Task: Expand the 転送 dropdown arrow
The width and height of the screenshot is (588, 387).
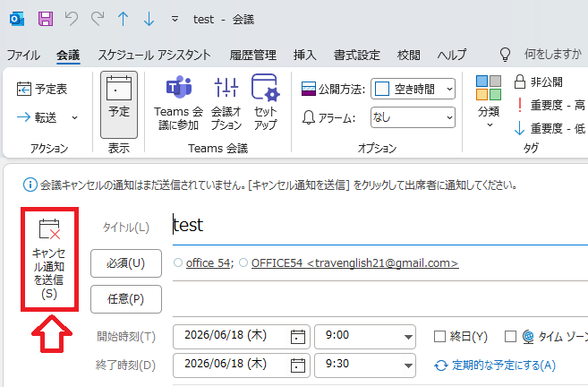Action: coord(74,118)
